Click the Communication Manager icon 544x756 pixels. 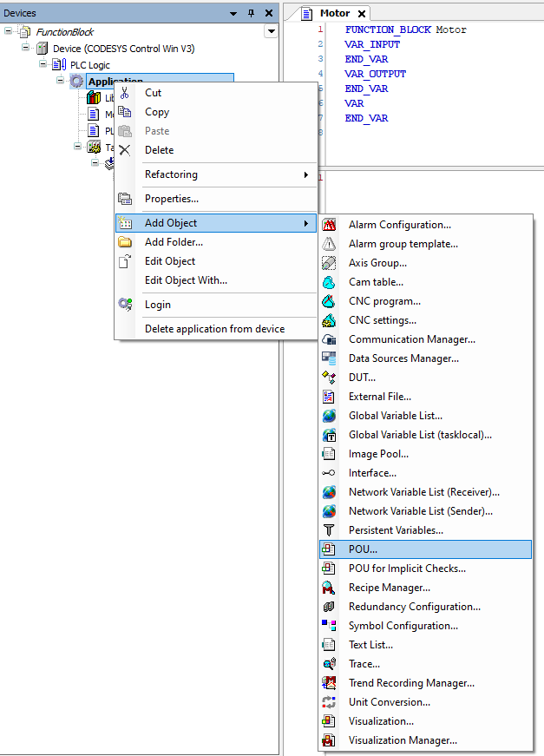(329, 339)
